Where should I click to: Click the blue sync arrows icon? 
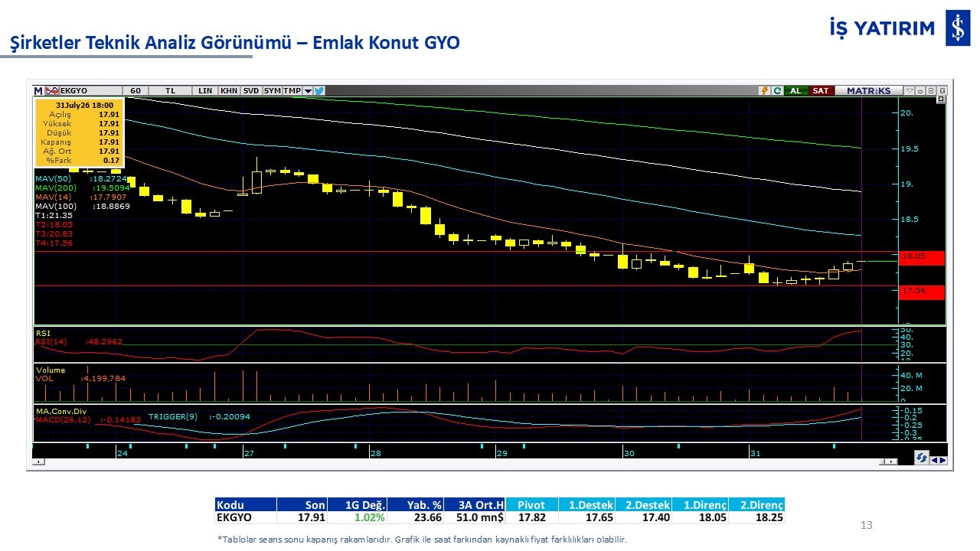point(922,458)
